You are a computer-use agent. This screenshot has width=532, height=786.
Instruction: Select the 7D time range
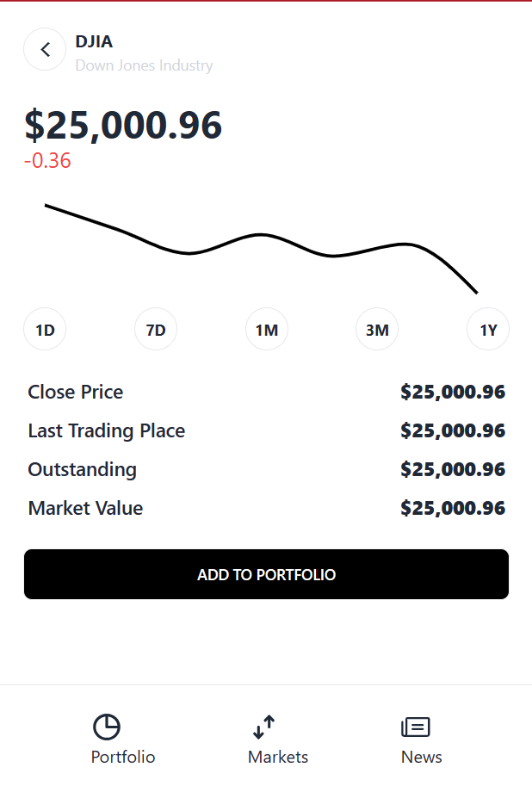pos(155,329)
